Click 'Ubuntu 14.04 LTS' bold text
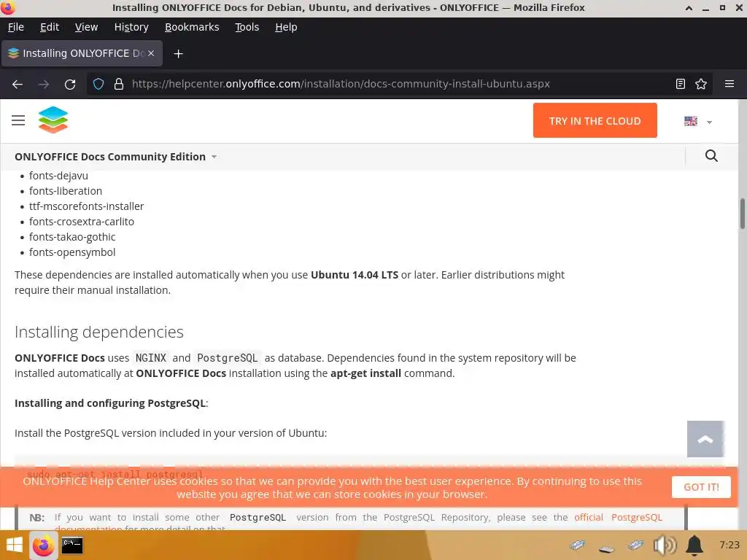This screenshot has width=747, height=560. [355, 275]
